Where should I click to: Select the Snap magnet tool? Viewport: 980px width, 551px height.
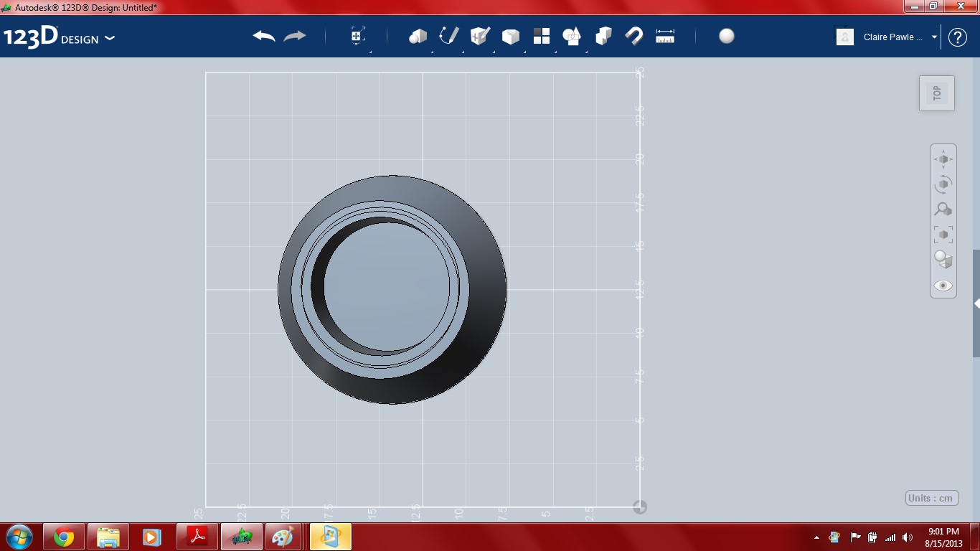[x=634, y=36]
